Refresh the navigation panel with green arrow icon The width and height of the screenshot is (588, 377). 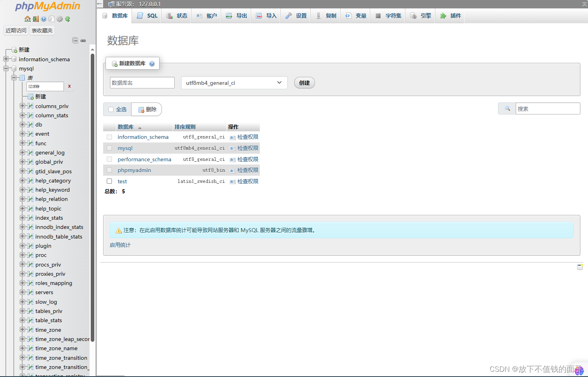point(68,19)
